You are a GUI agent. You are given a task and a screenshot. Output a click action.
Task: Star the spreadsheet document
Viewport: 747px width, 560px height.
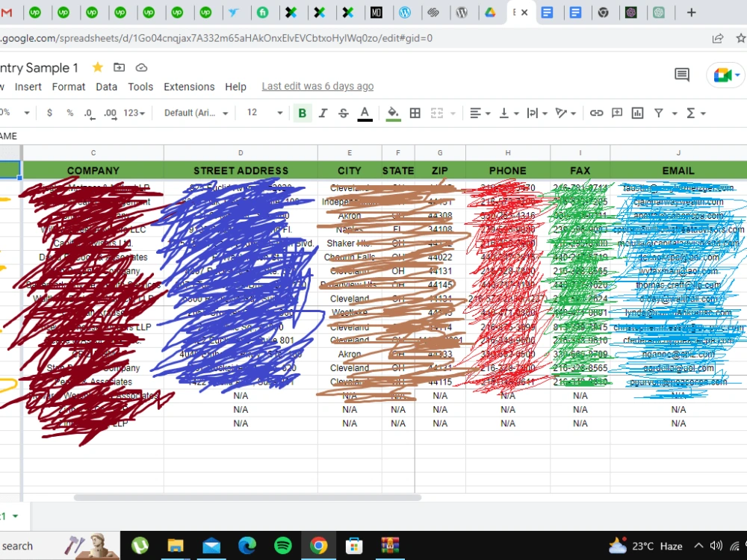[x=98, y=67]
